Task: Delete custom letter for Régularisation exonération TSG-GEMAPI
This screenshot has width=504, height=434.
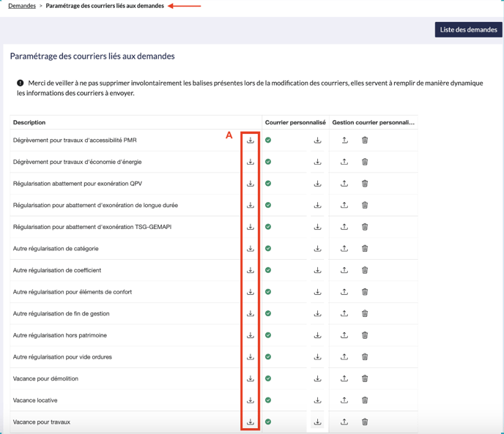Action: tap(365, 227)
